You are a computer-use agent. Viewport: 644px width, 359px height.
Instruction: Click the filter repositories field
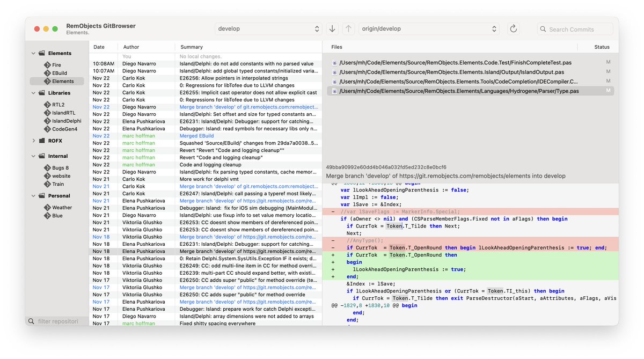[x=57, y=321]
